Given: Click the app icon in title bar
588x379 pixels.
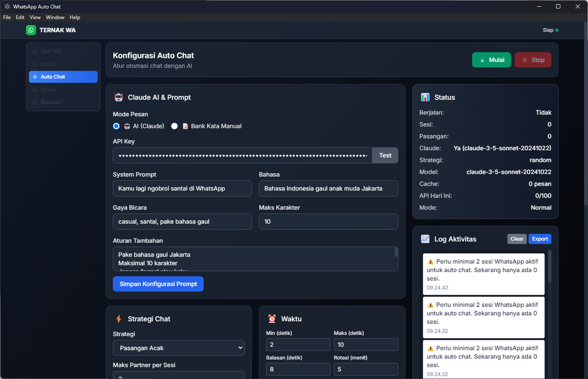Looking at the screenshot, I should point(7,7).
